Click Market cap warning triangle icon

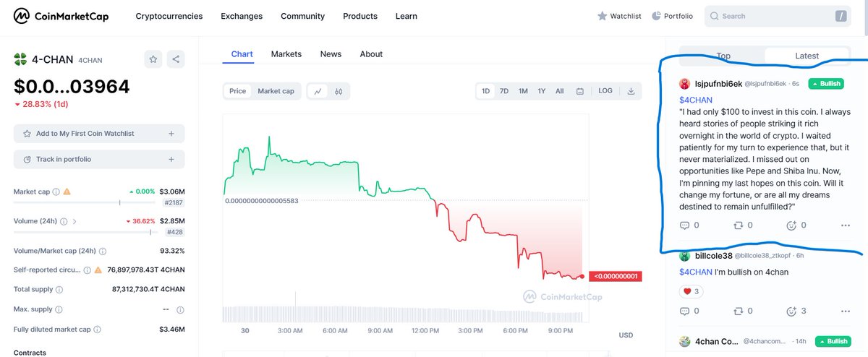point(67,192)
